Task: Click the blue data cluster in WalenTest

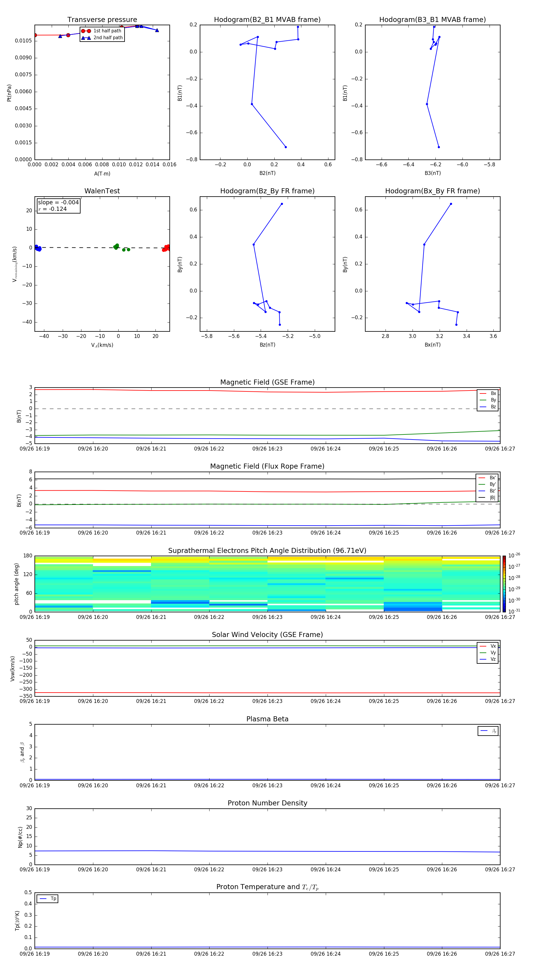Action: pyautogui.click(x=38, y=248)
